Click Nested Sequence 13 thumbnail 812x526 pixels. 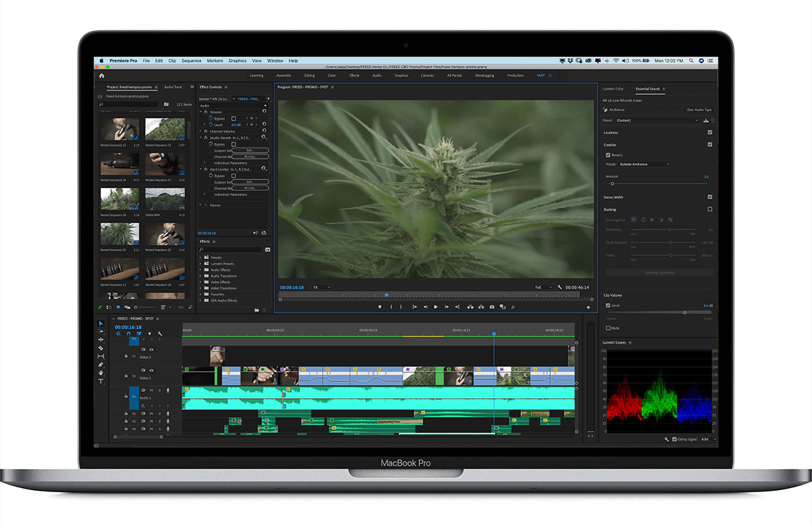pos(165,129)
